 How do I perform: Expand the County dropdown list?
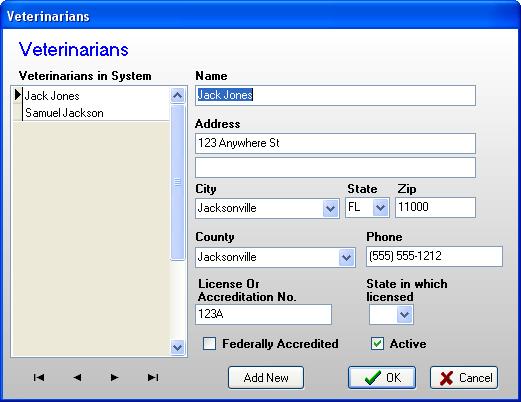click(x=346, y=257)
